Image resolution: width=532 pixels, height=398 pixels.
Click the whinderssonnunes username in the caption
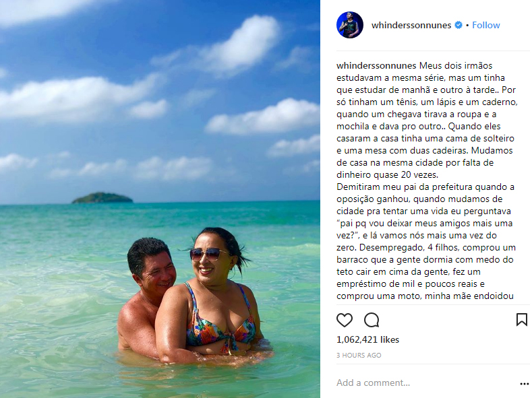376,65
